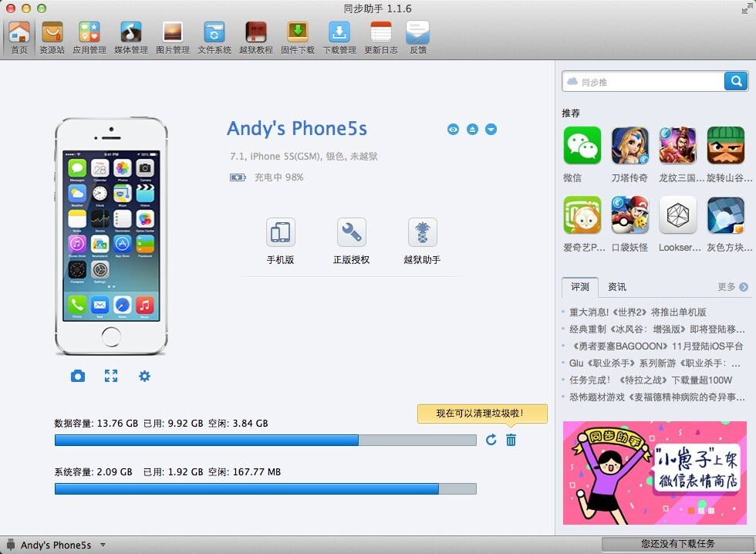756x554 pixels.
Task: Open 下载管理 download manager icon
Action: point(339,38)
